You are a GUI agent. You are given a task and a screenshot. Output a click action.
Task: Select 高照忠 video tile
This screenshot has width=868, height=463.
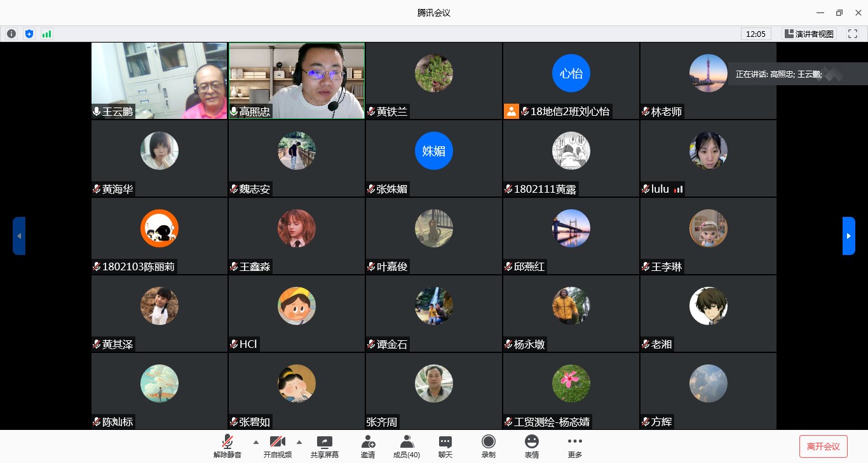(x=297, y=81)
